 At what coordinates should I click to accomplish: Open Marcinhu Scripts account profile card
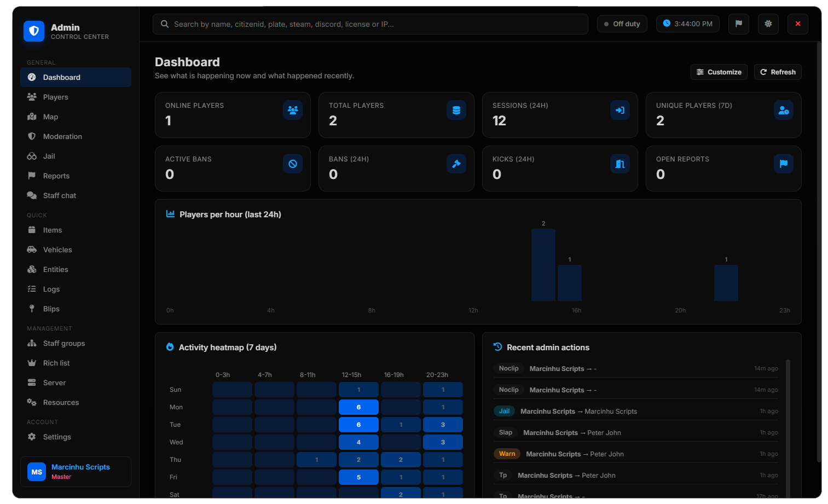[x=76, y=472]
